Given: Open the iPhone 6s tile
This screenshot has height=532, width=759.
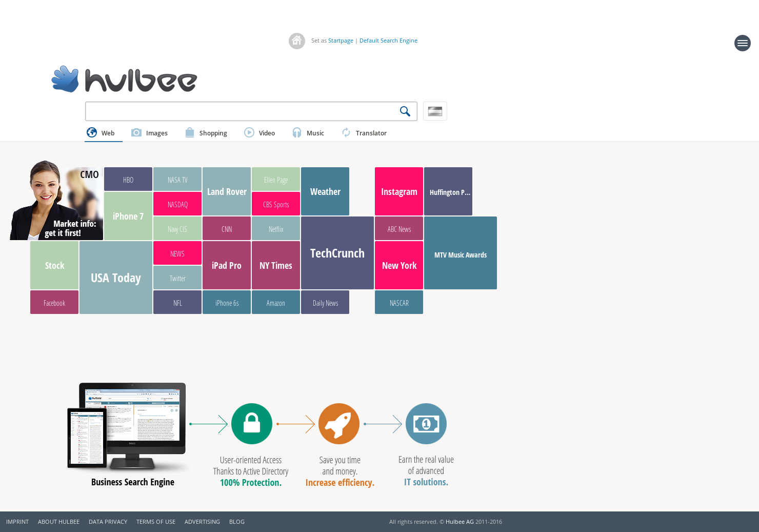Looking at the screenshot, I should (227, 302).
